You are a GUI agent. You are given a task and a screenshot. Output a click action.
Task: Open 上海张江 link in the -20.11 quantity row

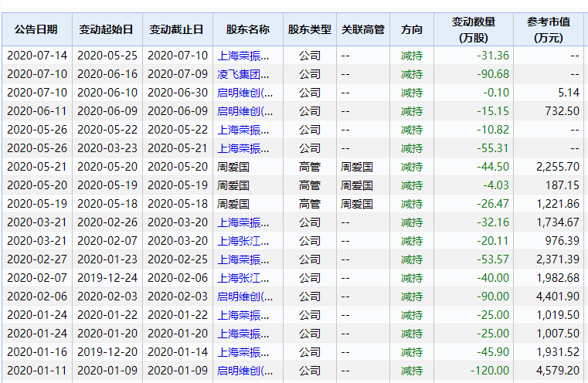243,241
